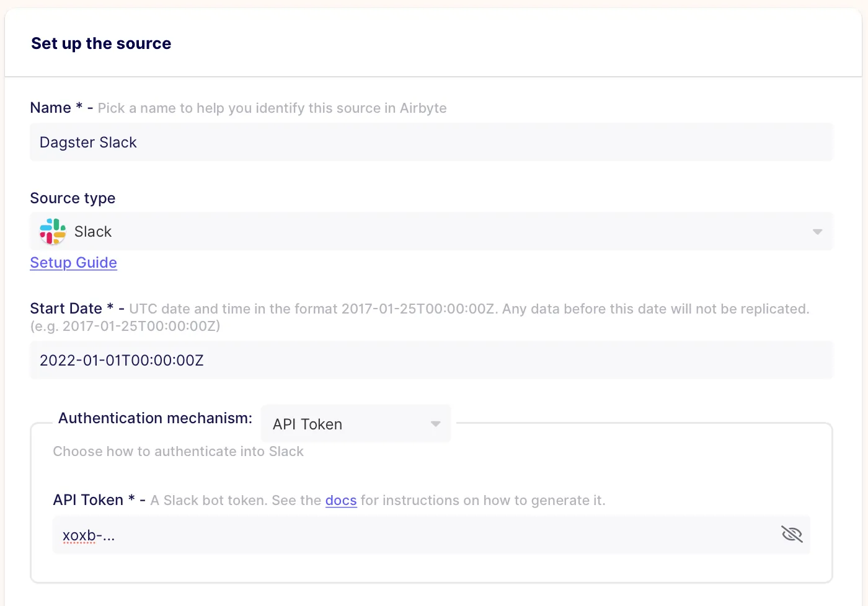868x606 pixels.
Task: Click the 'Set up the source' heading
Action: click(x=101, y=43)
